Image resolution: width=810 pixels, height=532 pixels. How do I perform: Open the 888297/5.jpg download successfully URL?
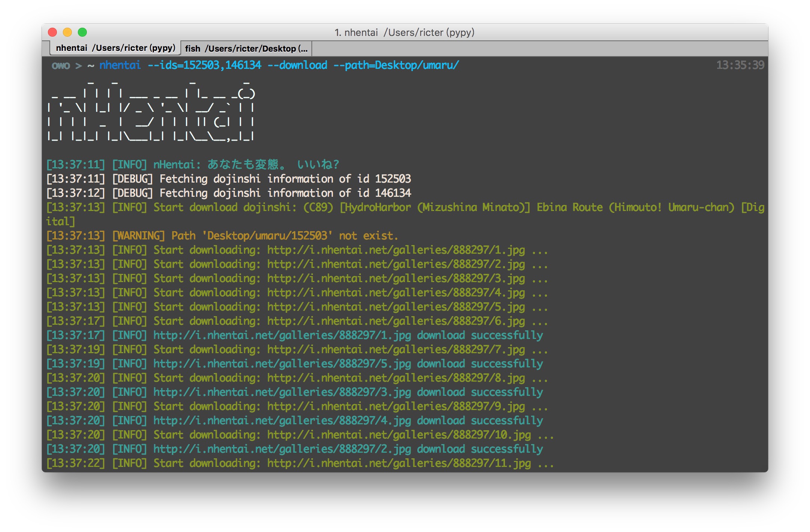point(282,364)
